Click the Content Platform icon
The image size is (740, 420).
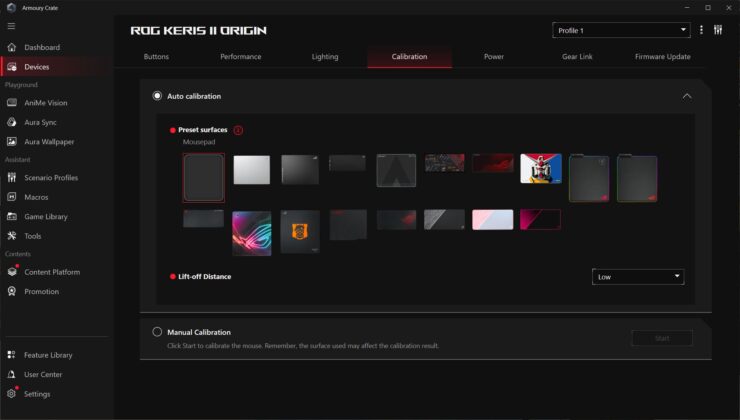12,272
